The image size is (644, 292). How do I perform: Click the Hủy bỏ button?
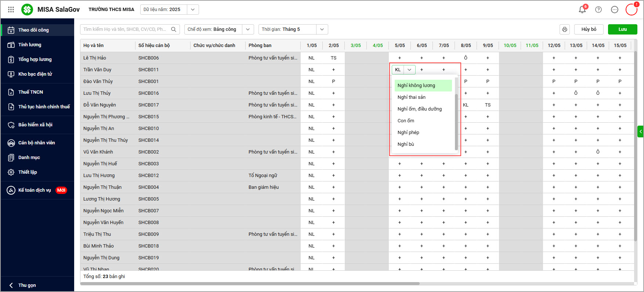click(589, 29)
